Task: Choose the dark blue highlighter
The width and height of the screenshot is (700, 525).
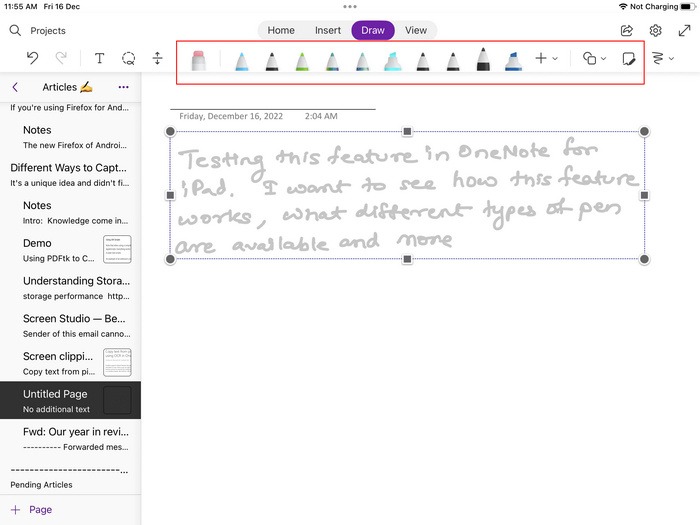Action: coord(513,61)
